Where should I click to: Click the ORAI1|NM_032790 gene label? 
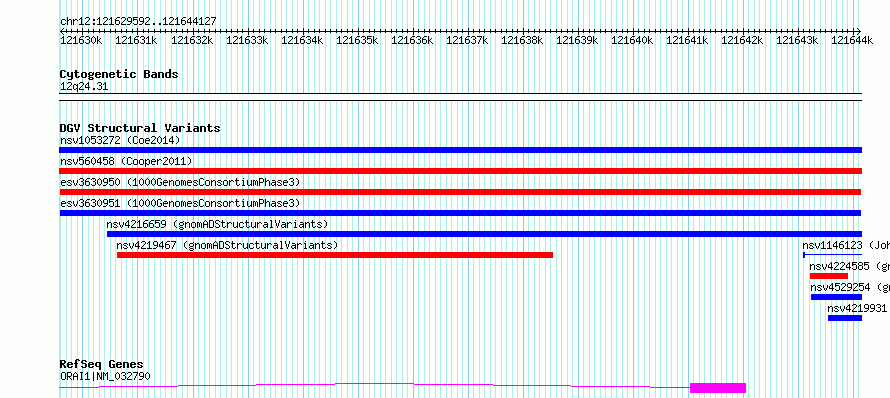tap(105, 376)
